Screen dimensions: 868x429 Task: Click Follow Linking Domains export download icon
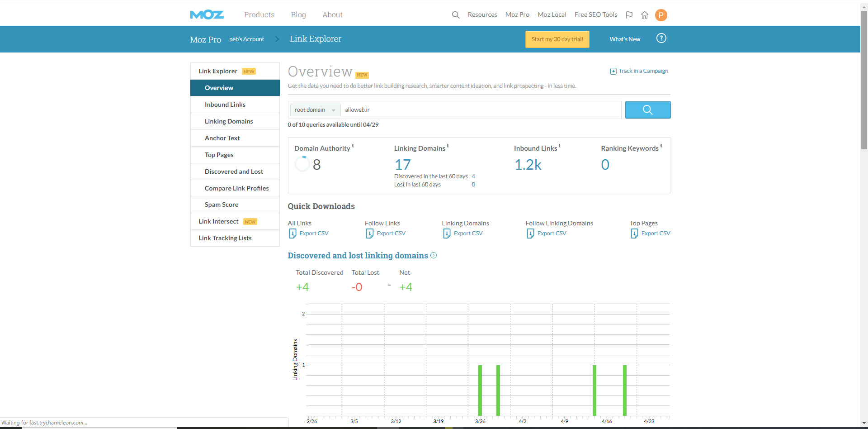530,234
